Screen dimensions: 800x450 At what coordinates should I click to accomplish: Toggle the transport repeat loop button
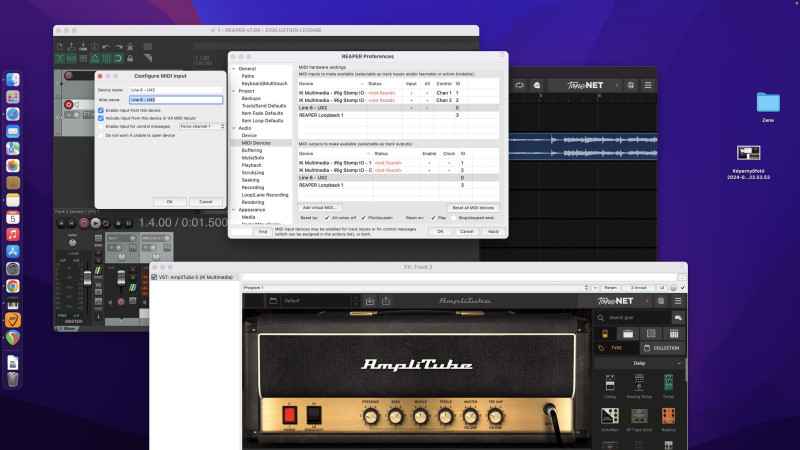pos(106,223)
